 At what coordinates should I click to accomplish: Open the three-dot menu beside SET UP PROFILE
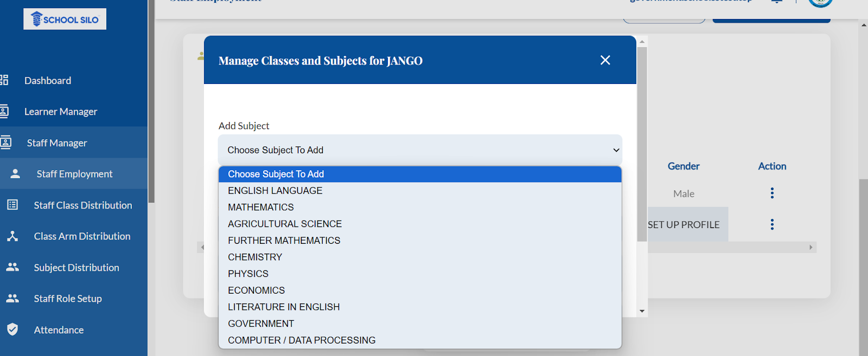point(772,224)
